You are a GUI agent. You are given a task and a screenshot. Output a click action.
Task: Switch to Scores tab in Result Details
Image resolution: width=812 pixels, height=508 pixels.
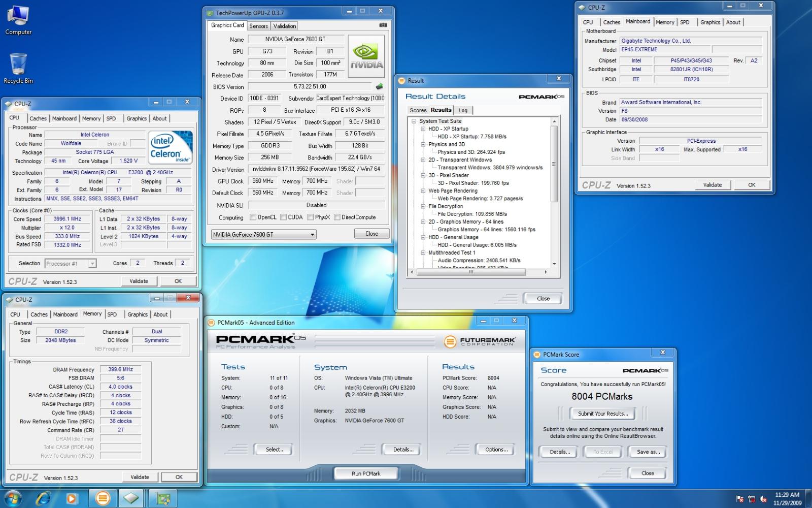coord(418,110)
